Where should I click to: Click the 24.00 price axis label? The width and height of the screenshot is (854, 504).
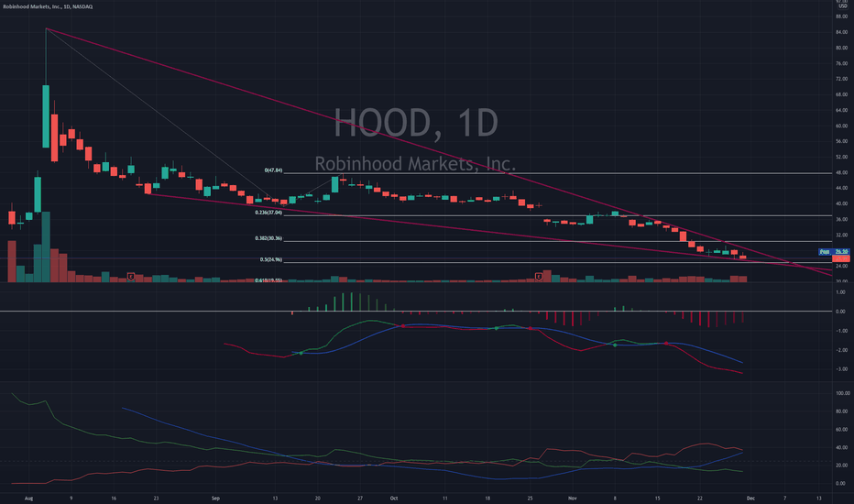[x=841, y=266]
